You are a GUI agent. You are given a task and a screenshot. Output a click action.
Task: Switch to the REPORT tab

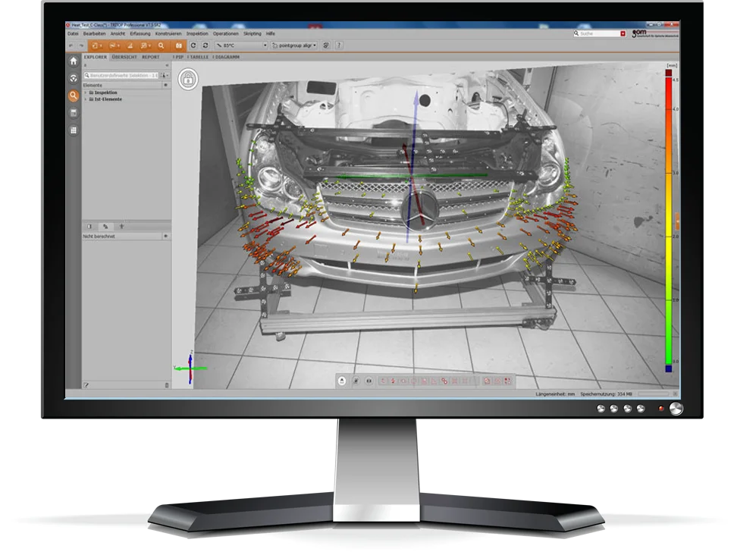150,57
